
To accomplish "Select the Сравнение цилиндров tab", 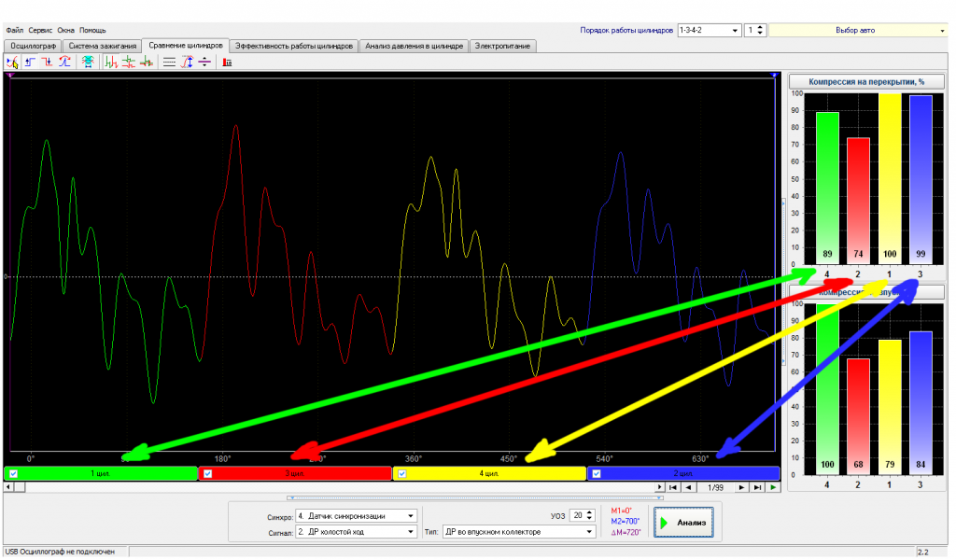I will tap(186, 46).
